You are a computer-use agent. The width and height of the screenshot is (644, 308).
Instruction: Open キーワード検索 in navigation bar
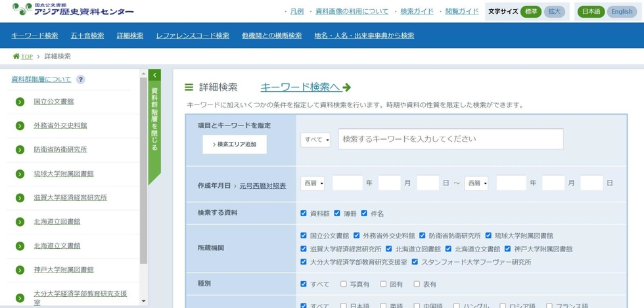[34, 35]
